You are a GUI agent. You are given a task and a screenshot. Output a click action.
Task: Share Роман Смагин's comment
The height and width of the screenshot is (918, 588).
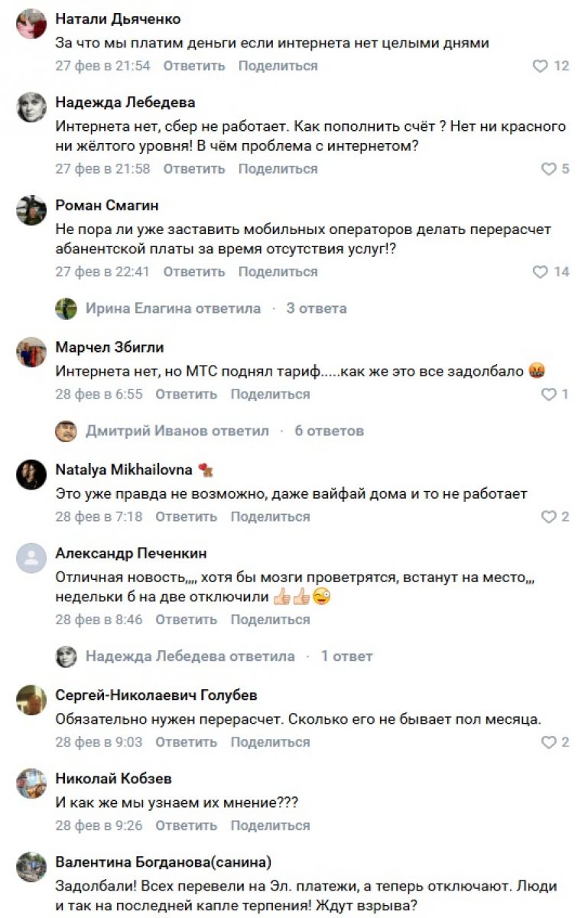pyautogui.click(x=278, y=272)
